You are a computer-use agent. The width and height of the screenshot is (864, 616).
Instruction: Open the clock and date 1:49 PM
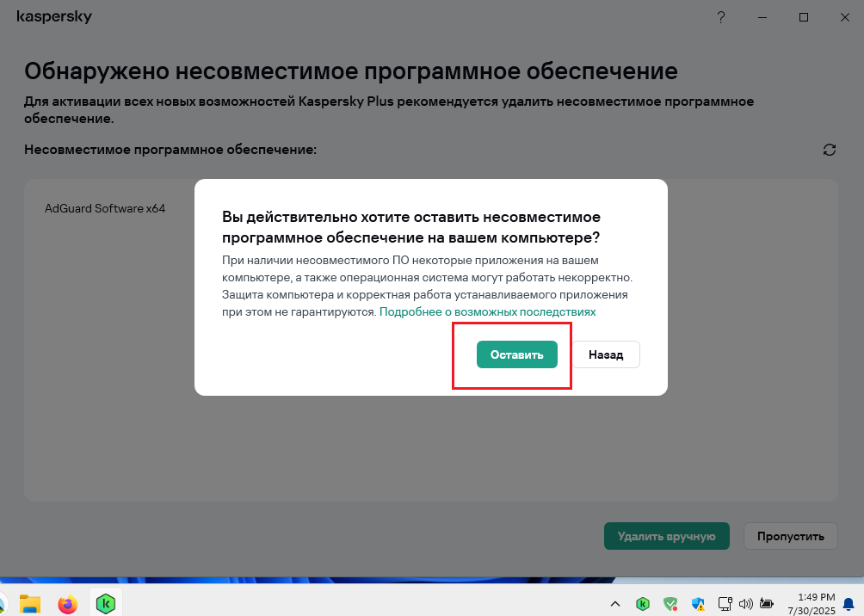point(812,604)
